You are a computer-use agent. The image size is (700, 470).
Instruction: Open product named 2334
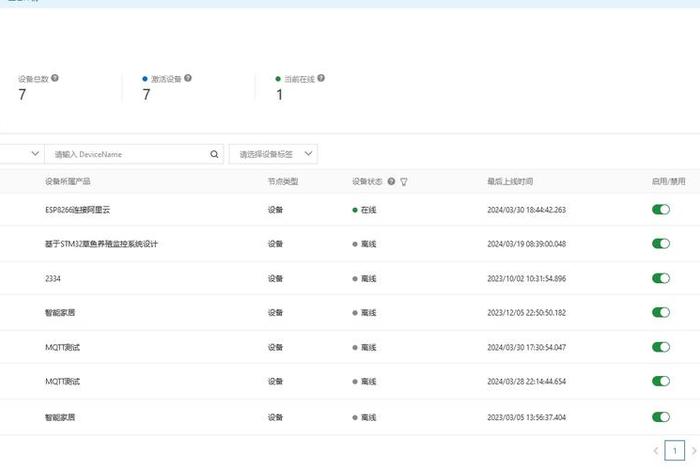pyautogui.click(x=53, y=279)
